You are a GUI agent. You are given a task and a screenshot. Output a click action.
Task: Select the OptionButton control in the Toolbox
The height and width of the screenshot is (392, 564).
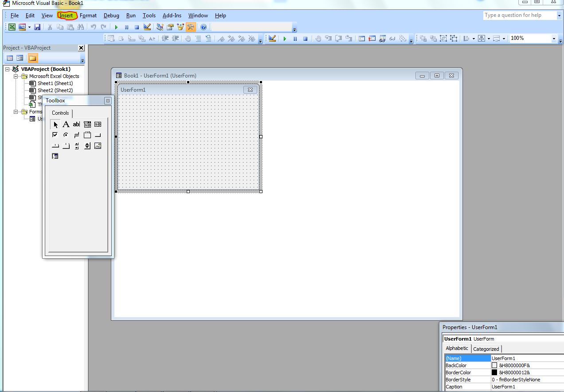point(66,135)
